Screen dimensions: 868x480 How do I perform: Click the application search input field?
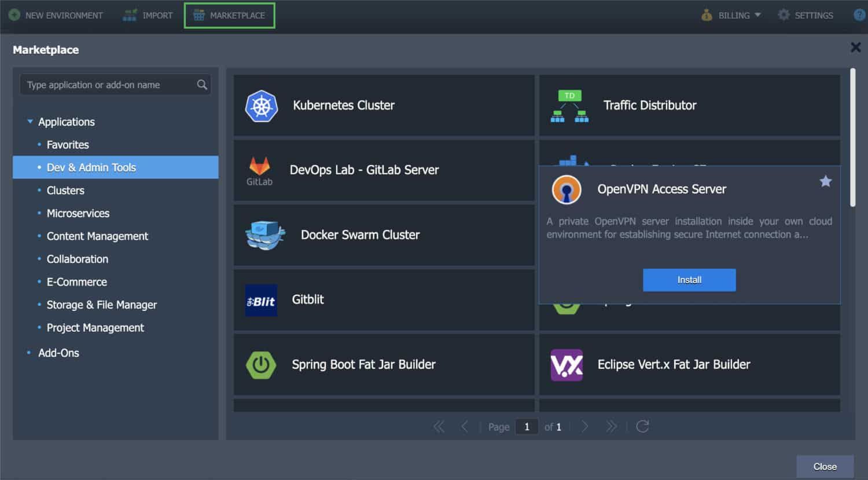115,85
